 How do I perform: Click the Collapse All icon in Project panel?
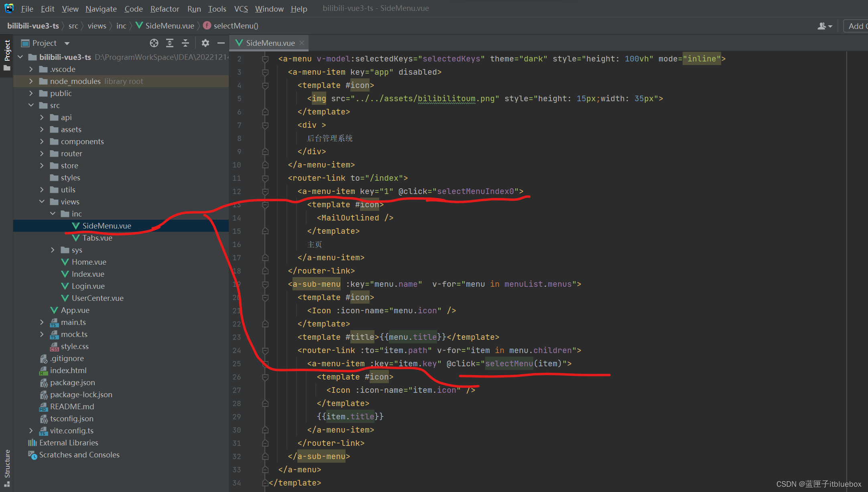point(185,43)
